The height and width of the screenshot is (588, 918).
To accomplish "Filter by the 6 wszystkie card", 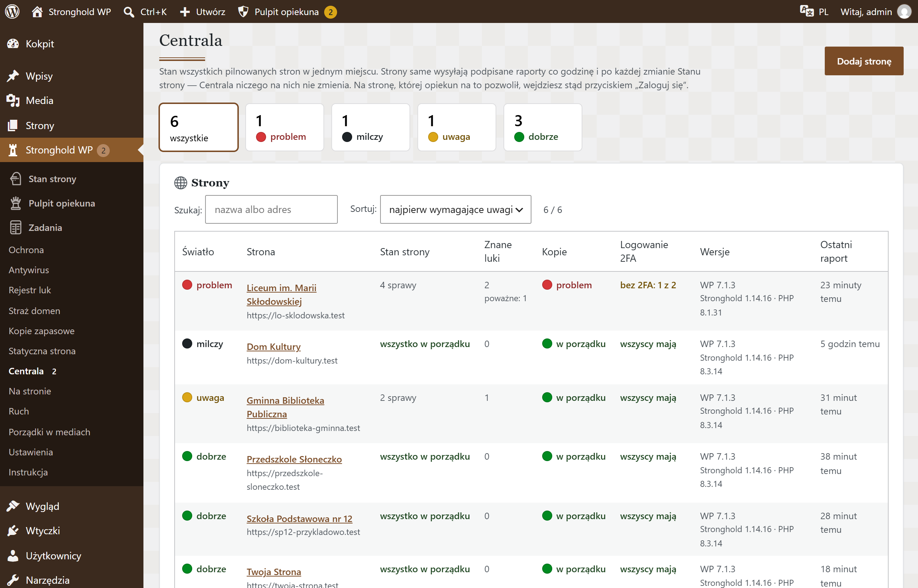I will tap(199, 127).
